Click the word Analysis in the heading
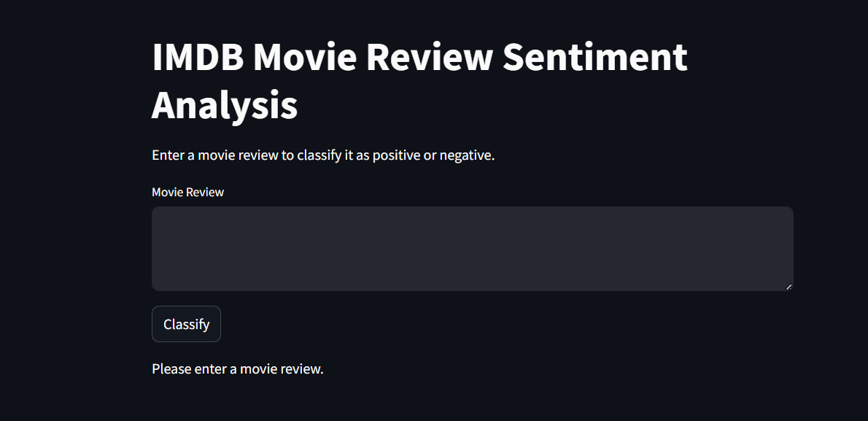868x421 pixels. point(225,104)
